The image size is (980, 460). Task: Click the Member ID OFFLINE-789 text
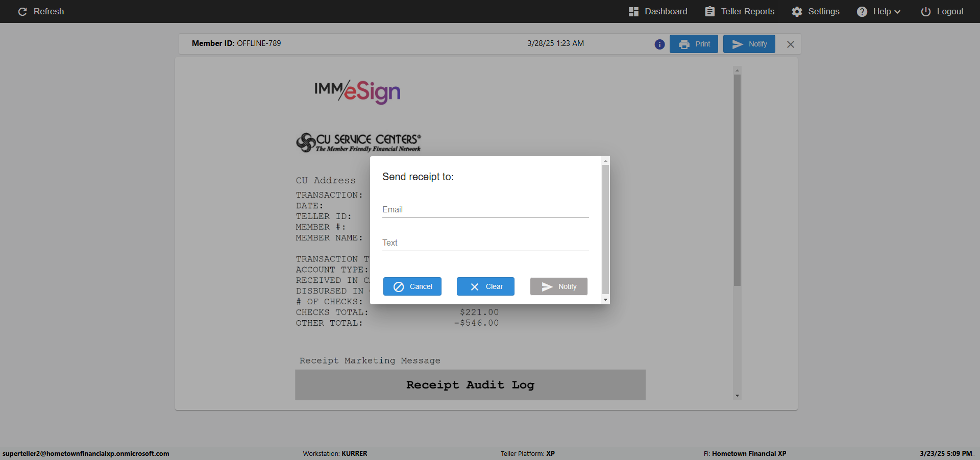[236, 43]
